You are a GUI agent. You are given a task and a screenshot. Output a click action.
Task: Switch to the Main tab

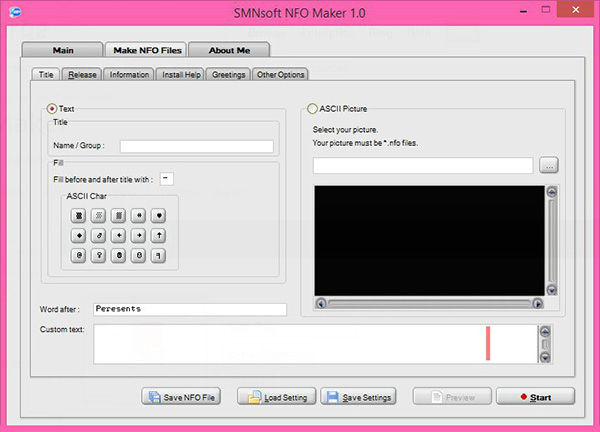(x=62, y=50)
